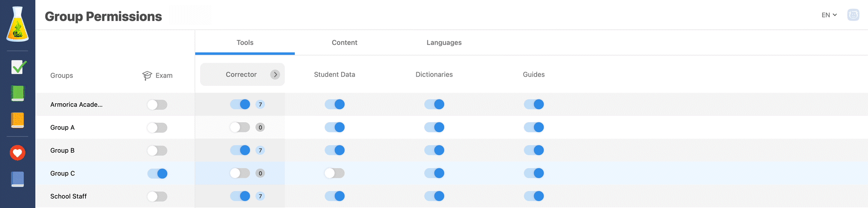Click the flask logo icon in sidebar
The height and width of the screenshot is (208, 868).
17,24
